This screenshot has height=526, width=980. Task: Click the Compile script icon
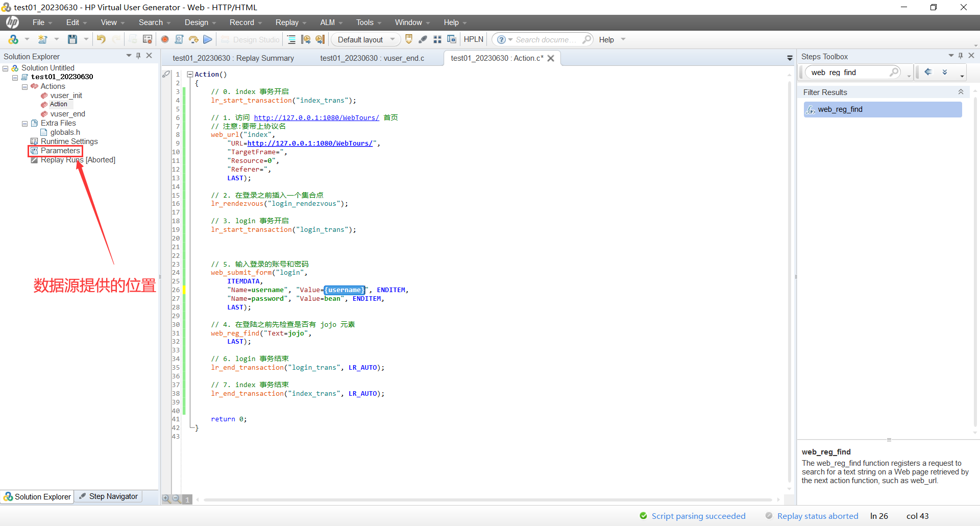pyautogui.click(x=179, y=39)
